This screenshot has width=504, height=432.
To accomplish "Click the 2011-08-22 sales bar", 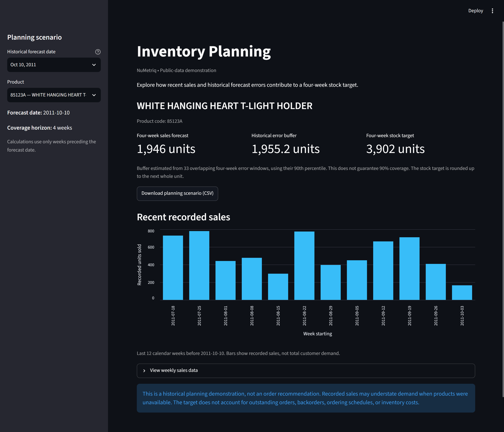I will 304,266.
